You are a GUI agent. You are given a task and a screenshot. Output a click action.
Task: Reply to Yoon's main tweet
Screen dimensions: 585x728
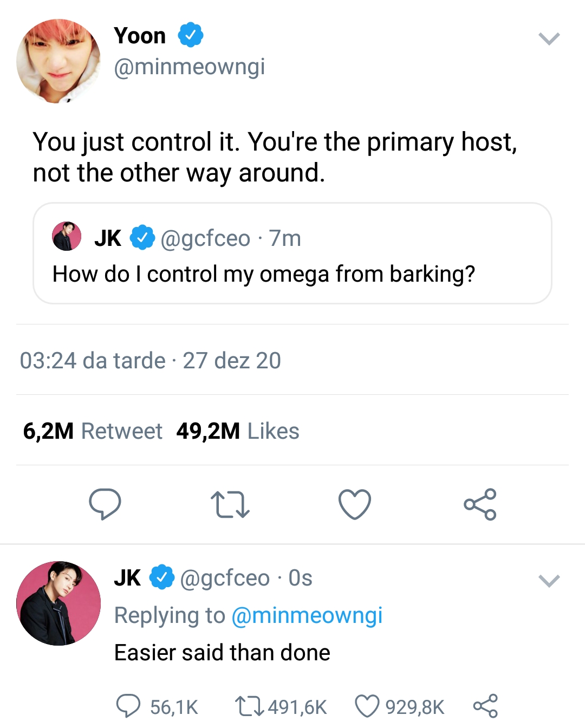click(105, 504)
